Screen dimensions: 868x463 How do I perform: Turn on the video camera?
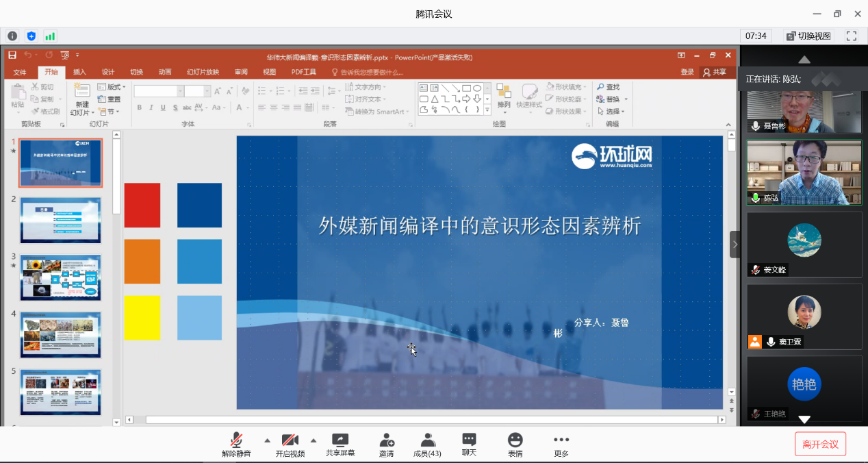coord(290,440)
